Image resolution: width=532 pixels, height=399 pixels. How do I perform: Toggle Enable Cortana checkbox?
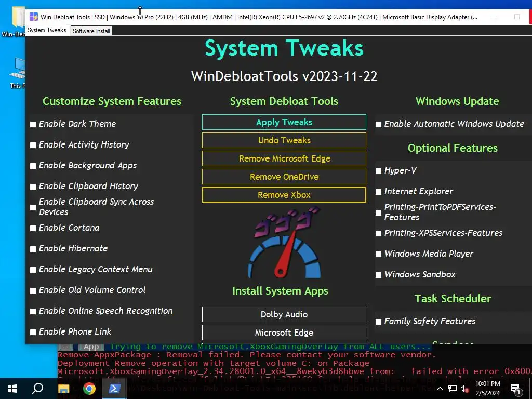33,228
